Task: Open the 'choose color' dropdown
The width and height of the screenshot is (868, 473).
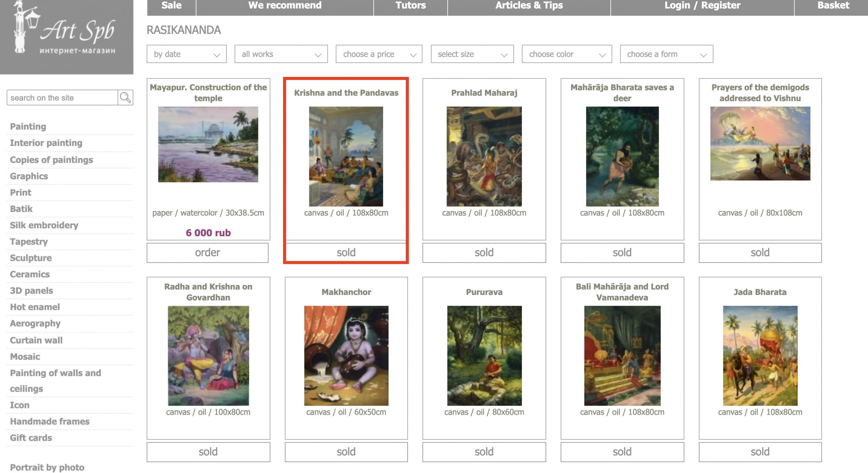Action: pyautogui.click(x=567, y=54)
